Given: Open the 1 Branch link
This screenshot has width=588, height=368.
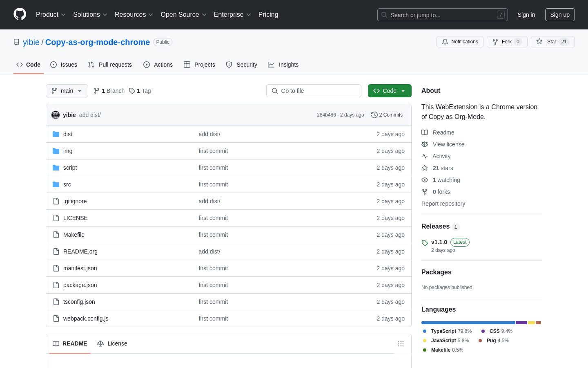Looking at the screenshot, I should [x=109, y=91].
